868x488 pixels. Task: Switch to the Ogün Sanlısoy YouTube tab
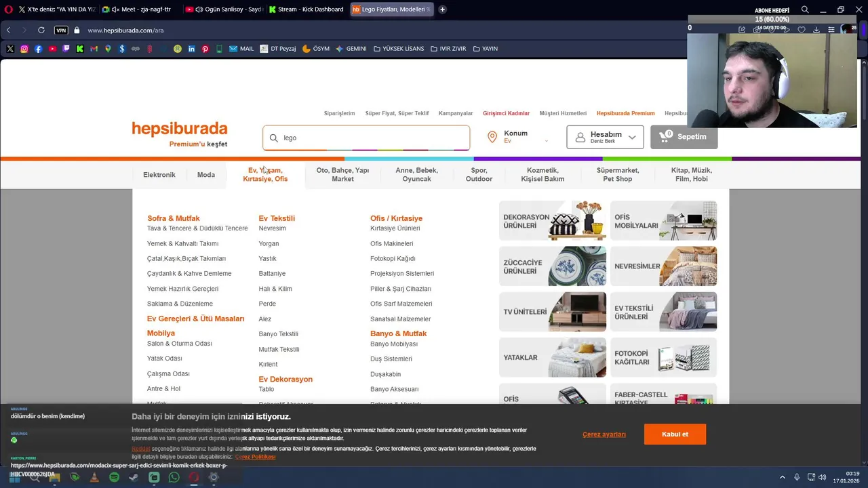[223, 9]
